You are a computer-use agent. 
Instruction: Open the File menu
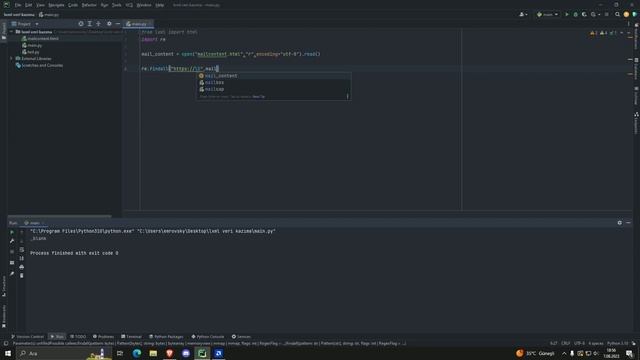(x=18, y=5)
